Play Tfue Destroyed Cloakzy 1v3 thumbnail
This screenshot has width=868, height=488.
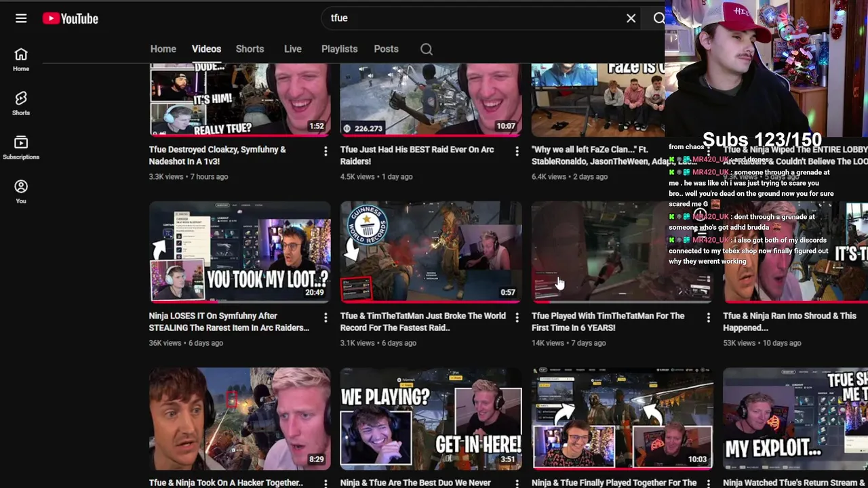click(x=240, y=100)
